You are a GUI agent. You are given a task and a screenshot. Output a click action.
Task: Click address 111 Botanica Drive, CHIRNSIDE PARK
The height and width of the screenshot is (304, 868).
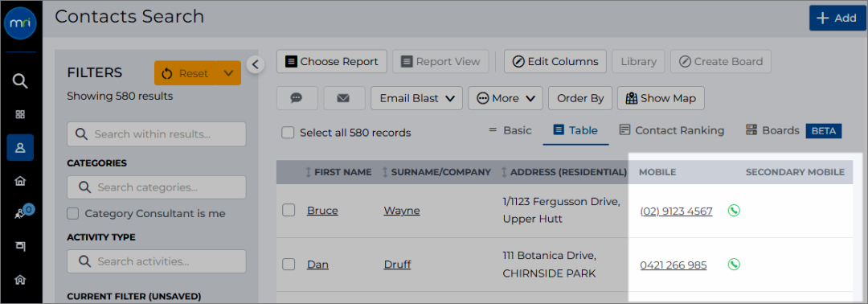[x=549, y=265]
